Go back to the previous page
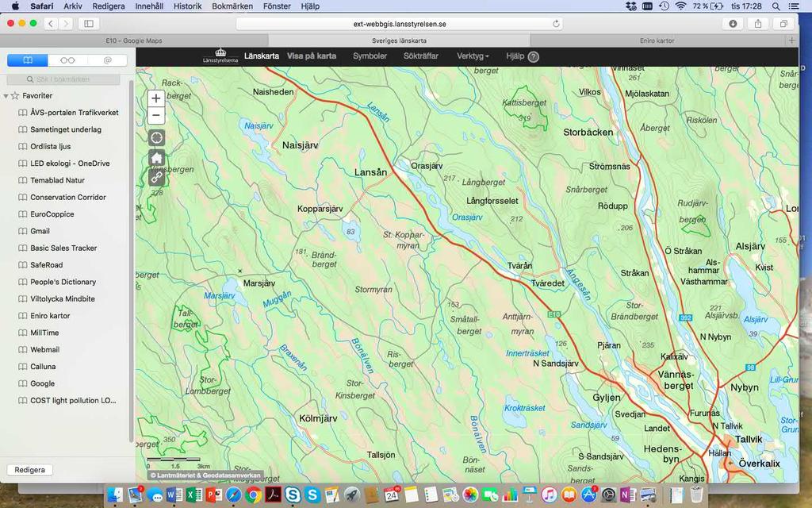 point(50,23)
